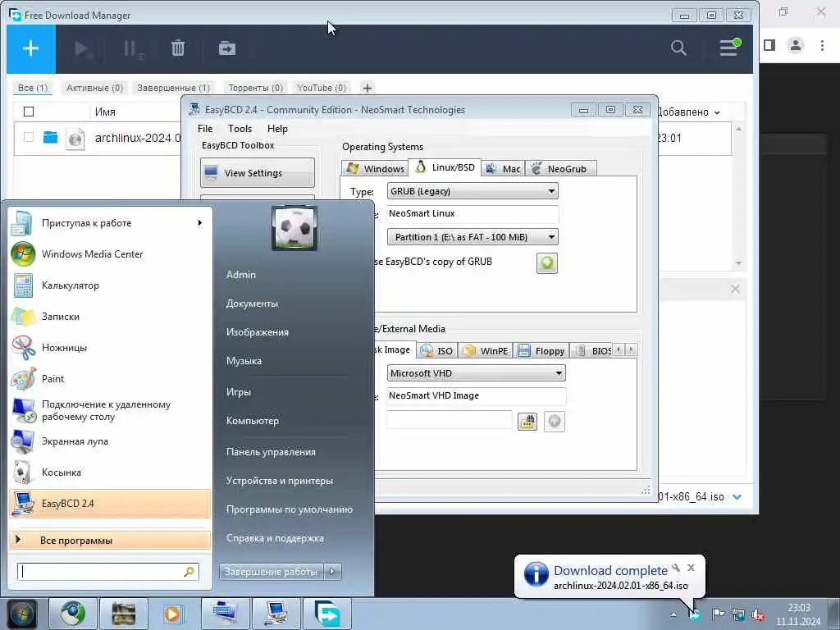Open the Tools menu in EasyBCD

coord(240,129)
